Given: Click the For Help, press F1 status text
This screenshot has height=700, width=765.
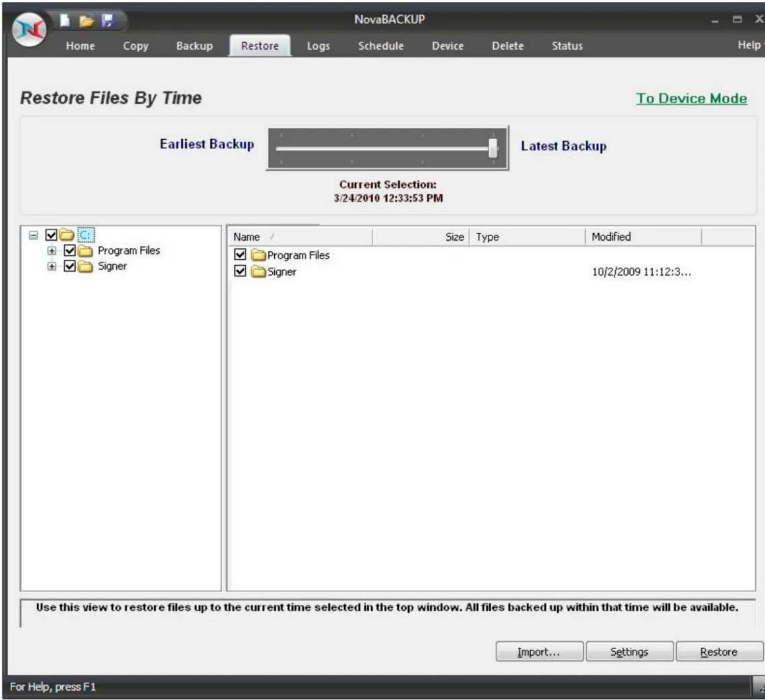Looking at the screenshot, I should (53, 687).
